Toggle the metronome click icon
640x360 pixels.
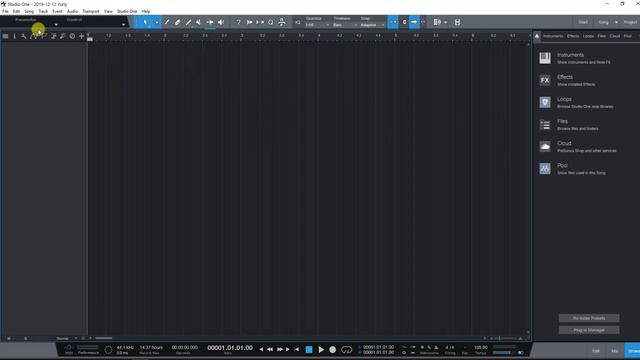point(436,347)
